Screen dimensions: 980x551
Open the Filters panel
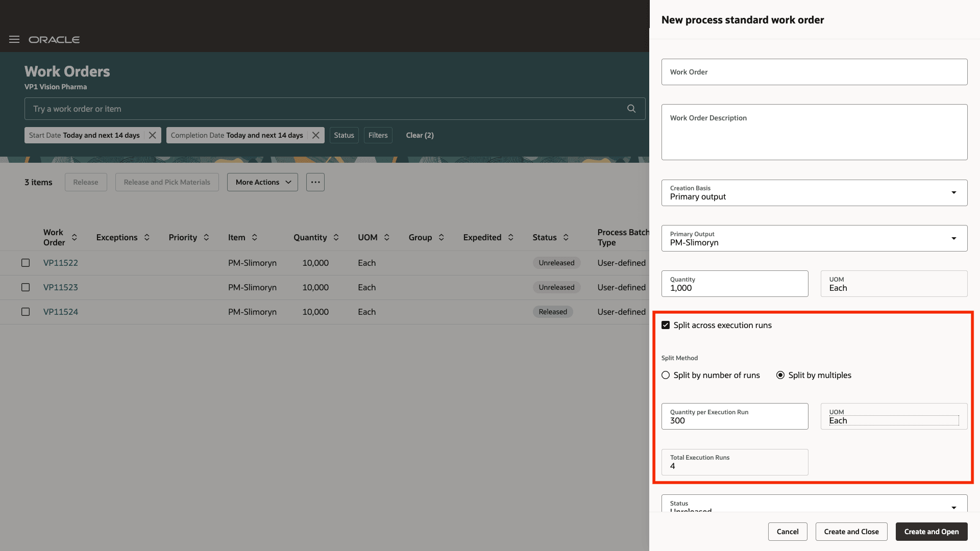pyautogui.click(x=378, y=135)
